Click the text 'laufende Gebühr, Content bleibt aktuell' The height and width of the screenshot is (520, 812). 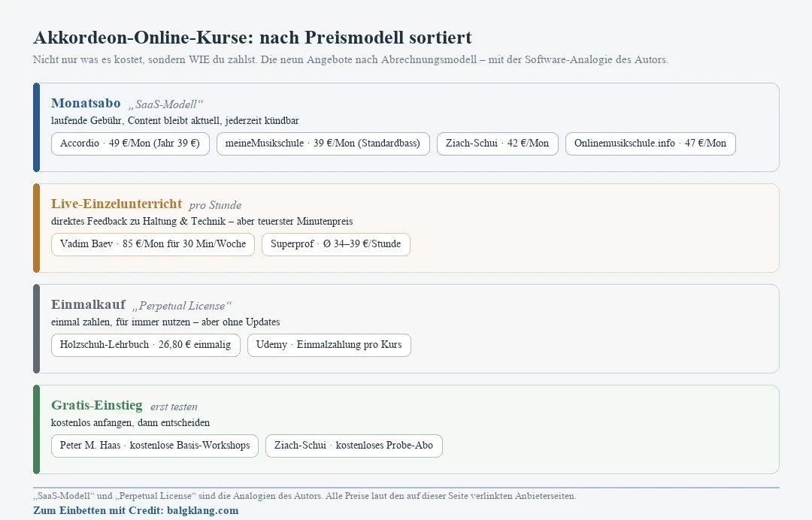(135, 120)
